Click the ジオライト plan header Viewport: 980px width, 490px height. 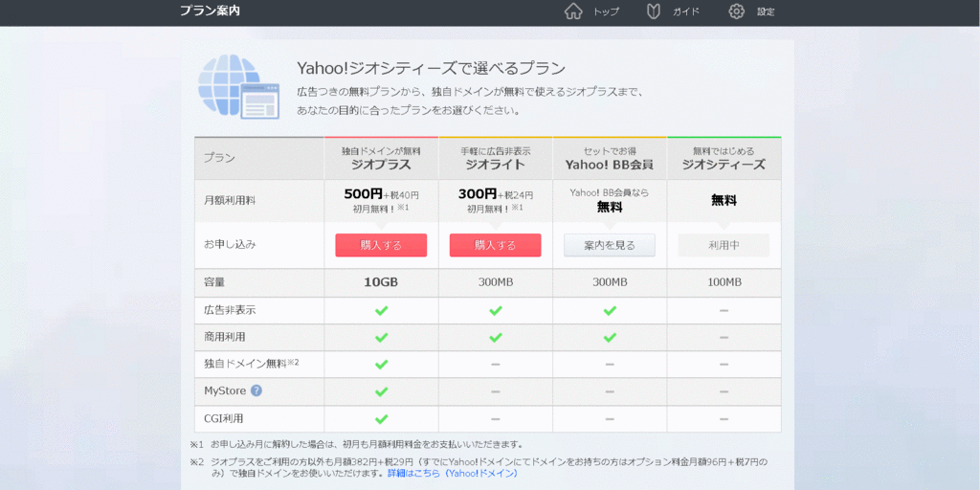tap(496, 159)
